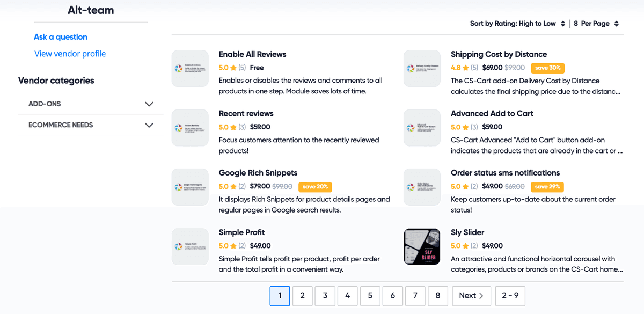Open the Sort by Rating dropdown

click(x=517, y=24)
